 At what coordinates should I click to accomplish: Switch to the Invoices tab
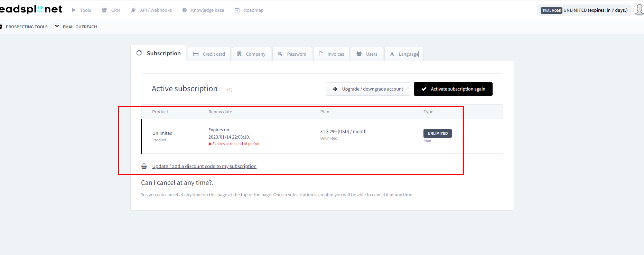click(x=331, y=54)
